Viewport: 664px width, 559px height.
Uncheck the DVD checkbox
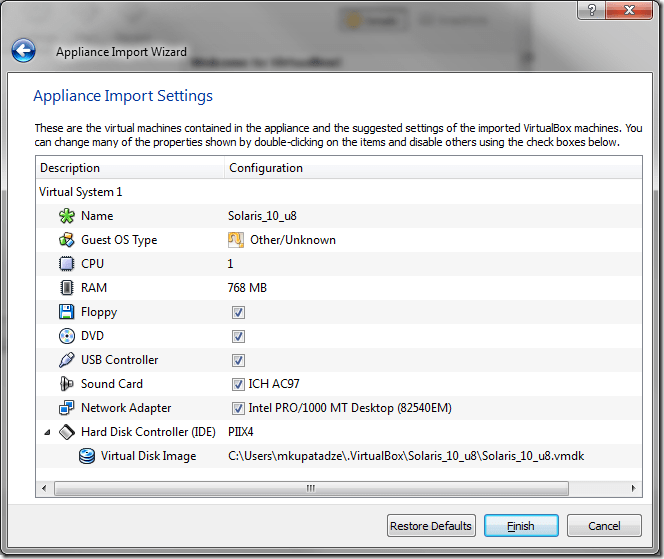pos(238,337)
